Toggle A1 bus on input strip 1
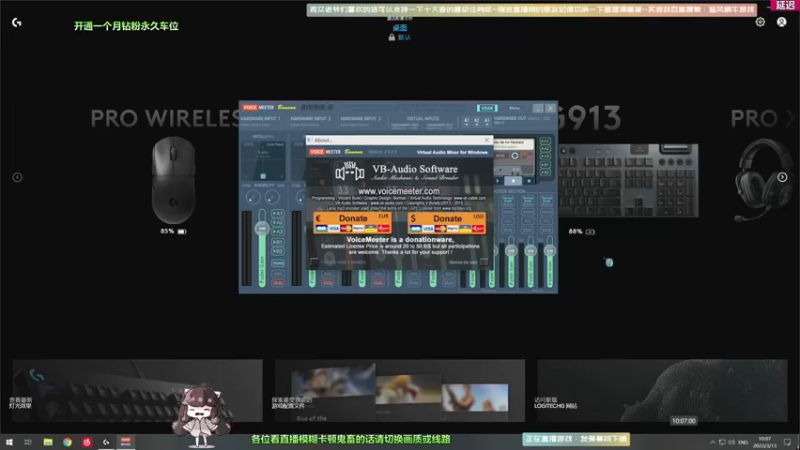 [278, 213]
